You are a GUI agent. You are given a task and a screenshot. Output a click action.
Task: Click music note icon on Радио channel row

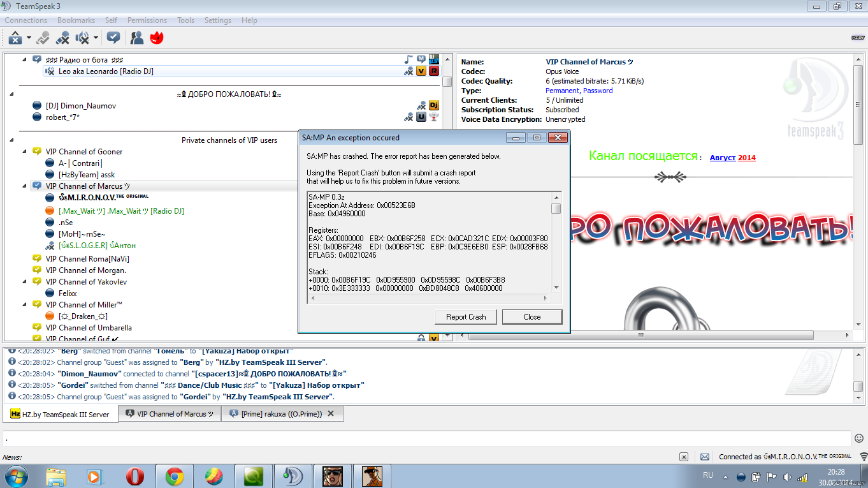coord(409,59)
